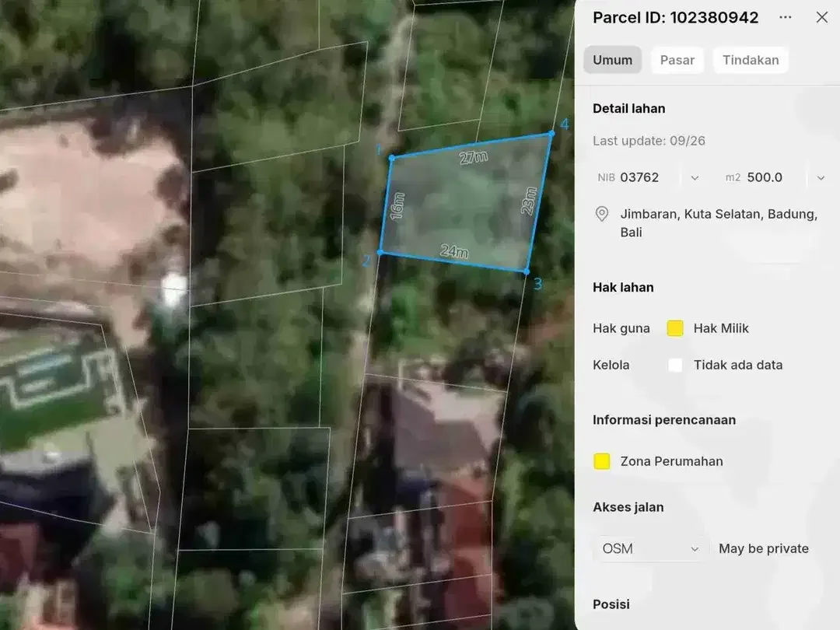This screenshot has width=840, height=630.
Task: Click the Kelola label
Action: [611, 366]
